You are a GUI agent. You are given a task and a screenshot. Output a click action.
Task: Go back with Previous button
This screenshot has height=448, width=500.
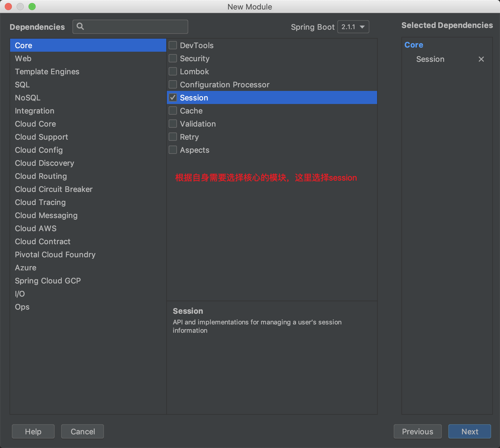[417, 431]
